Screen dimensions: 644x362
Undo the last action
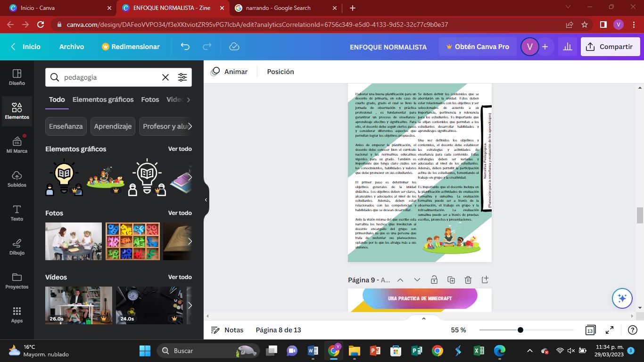click(x=185, y=47)
